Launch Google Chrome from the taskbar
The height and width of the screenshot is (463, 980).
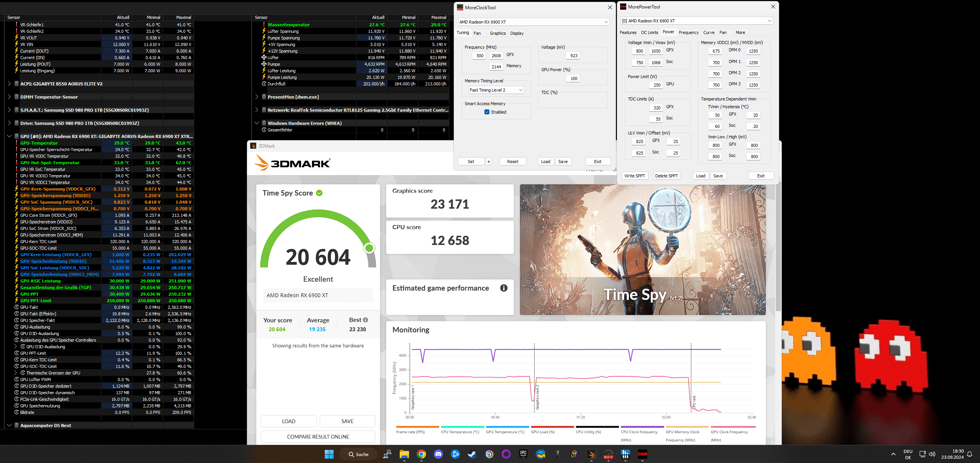(x=421, y=454)
